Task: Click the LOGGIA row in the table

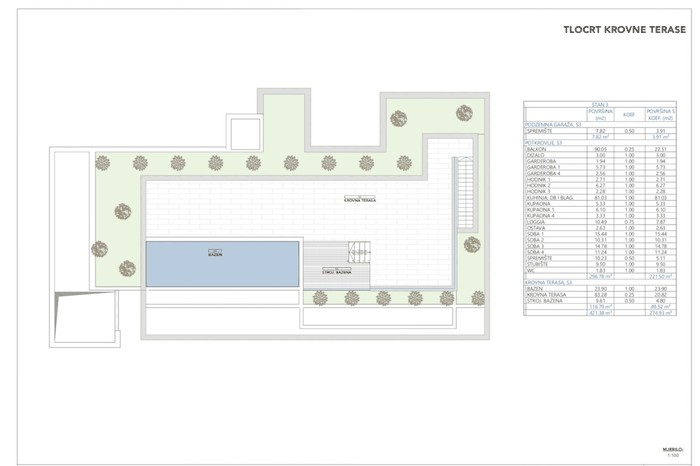Action: click(x=600, y=222)
